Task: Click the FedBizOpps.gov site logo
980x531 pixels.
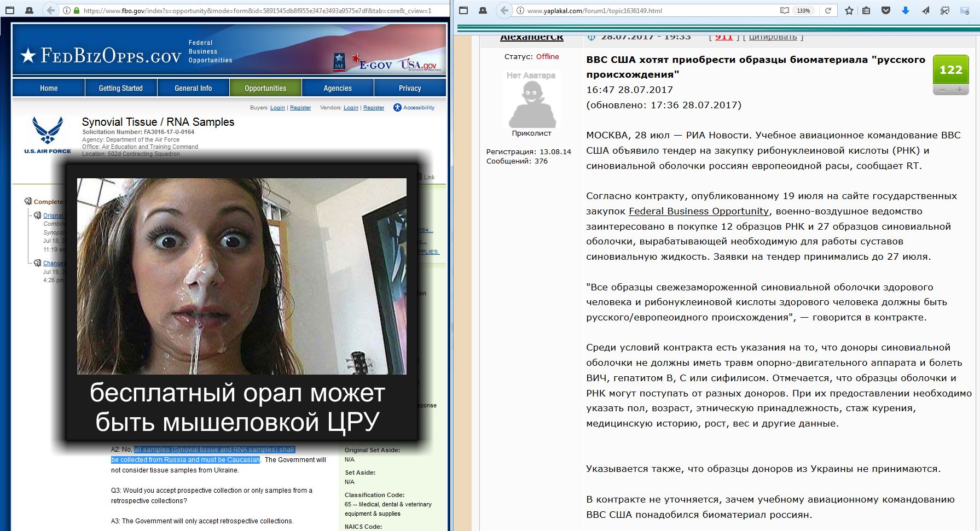Action: [x=100, y=55]
